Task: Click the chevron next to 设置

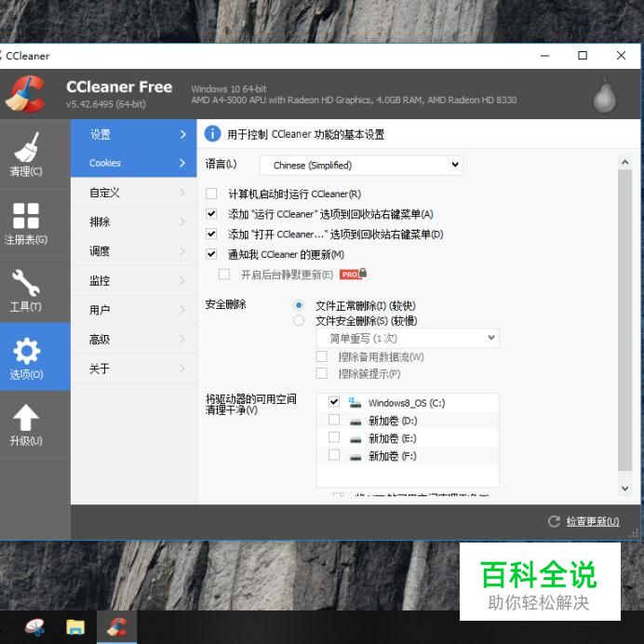Action: (182, 134)
